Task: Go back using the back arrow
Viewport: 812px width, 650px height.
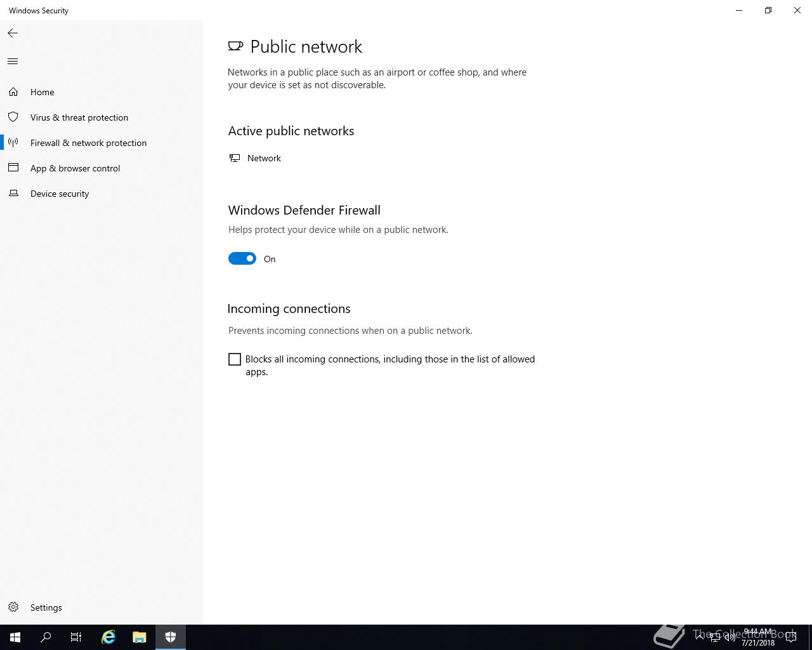Action: pos(13,33)
